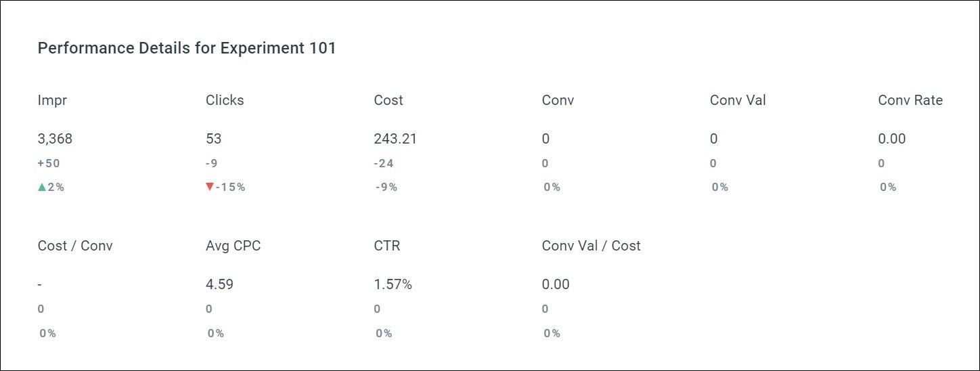The width and height of the screenshot is (980, 371).
Task: Click the CTR metric label
Action: click(x=387, y=246)
